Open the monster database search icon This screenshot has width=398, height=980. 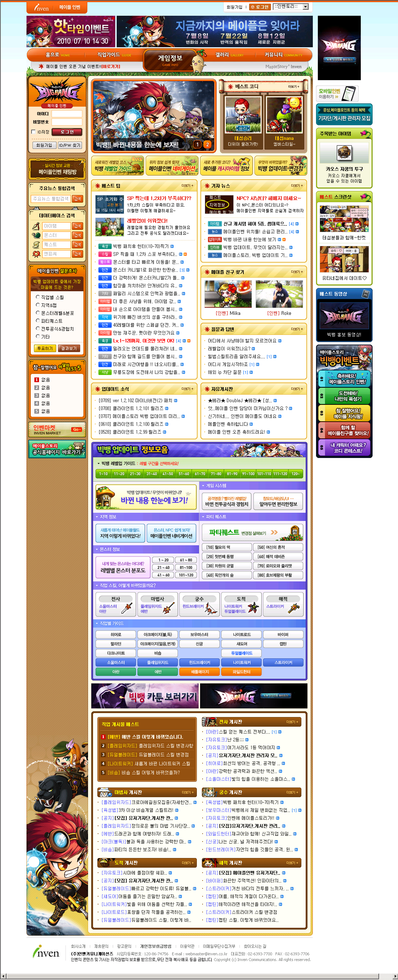point(36,235)
